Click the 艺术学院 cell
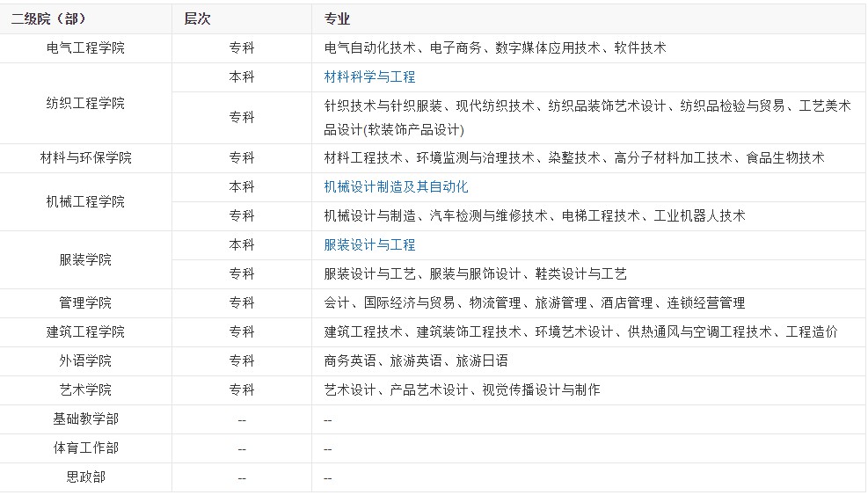This screenshot has width=868, height=495. [x=85, y=390]
